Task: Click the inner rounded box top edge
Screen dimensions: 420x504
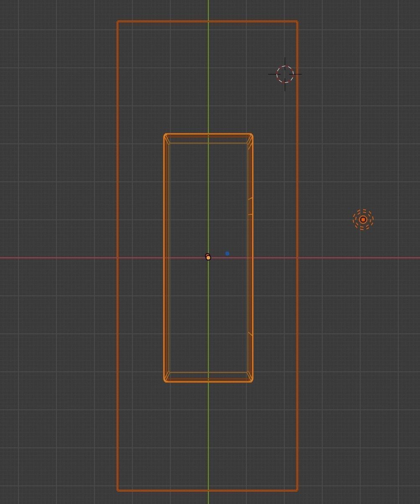Action: [208, 134]
